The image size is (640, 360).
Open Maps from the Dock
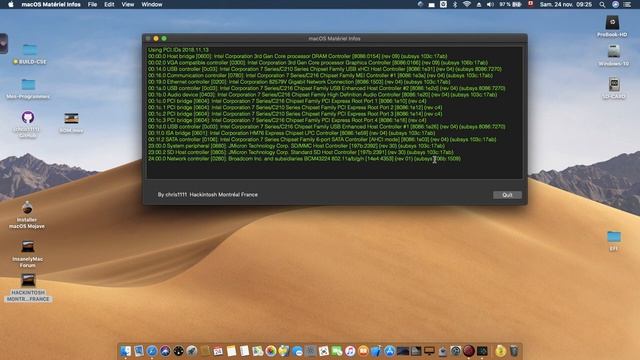point(258,351)
